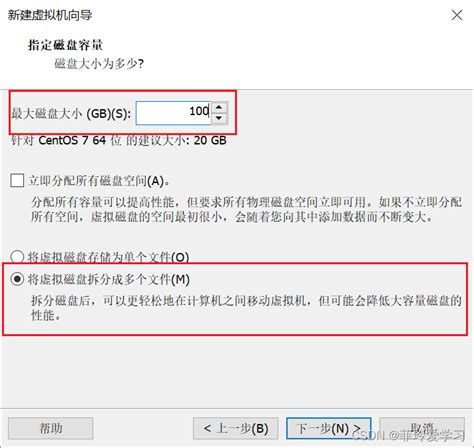Continue with the 下一步(N) button

click(329, 428)
